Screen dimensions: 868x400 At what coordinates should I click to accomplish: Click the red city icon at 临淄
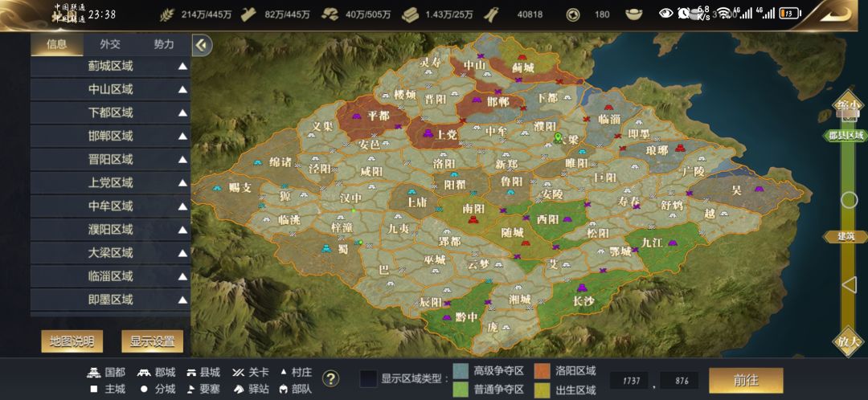609,108
